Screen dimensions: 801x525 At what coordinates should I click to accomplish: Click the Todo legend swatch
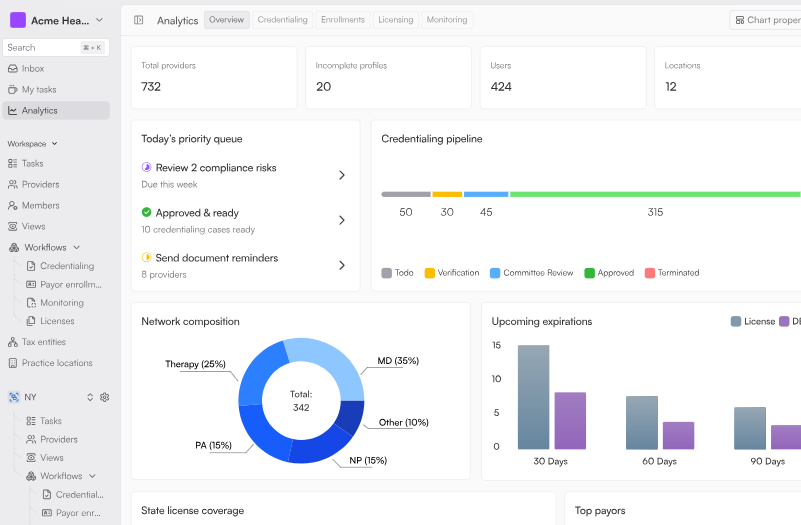(x=387, y=273)
